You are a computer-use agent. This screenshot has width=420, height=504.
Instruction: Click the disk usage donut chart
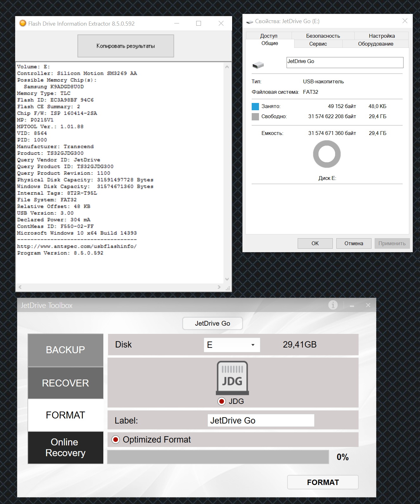tap(327, 154)
